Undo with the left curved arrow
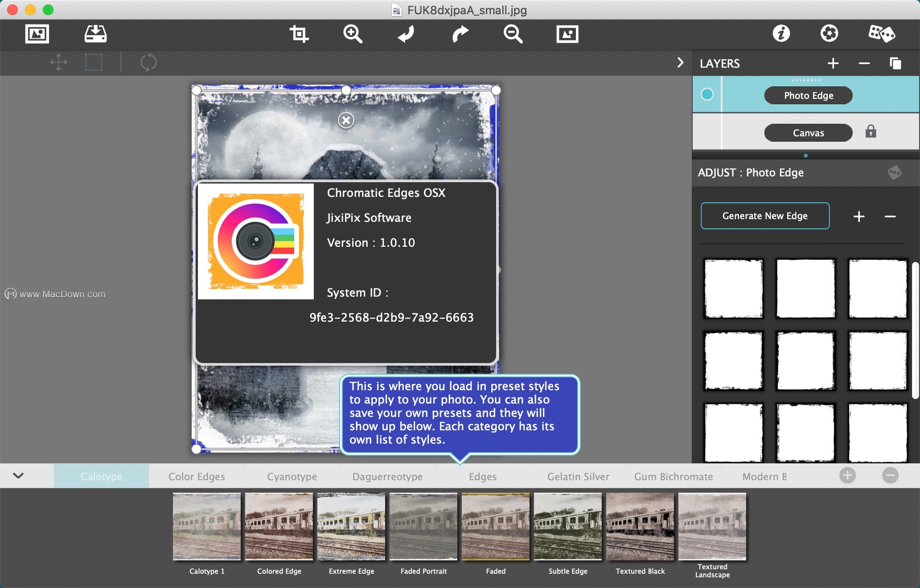920x588 pixels. (406, 34)
